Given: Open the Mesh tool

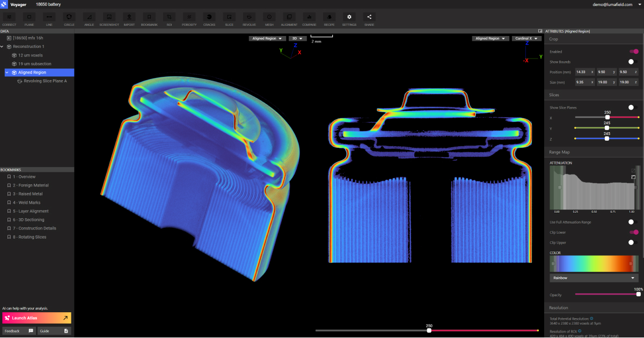Looking at the screenshot, I should 268,19.
